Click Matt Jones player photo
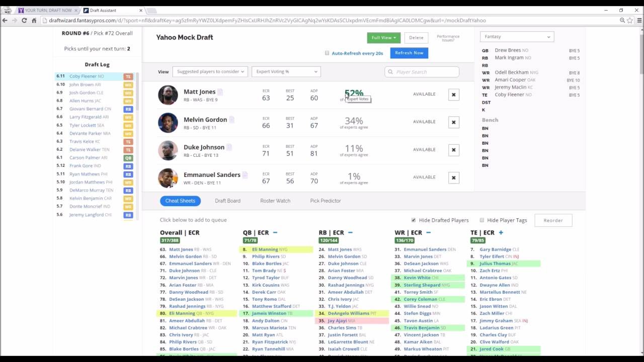Image resolution: width=644 pixels, height=362 pixels. (168, 95)
